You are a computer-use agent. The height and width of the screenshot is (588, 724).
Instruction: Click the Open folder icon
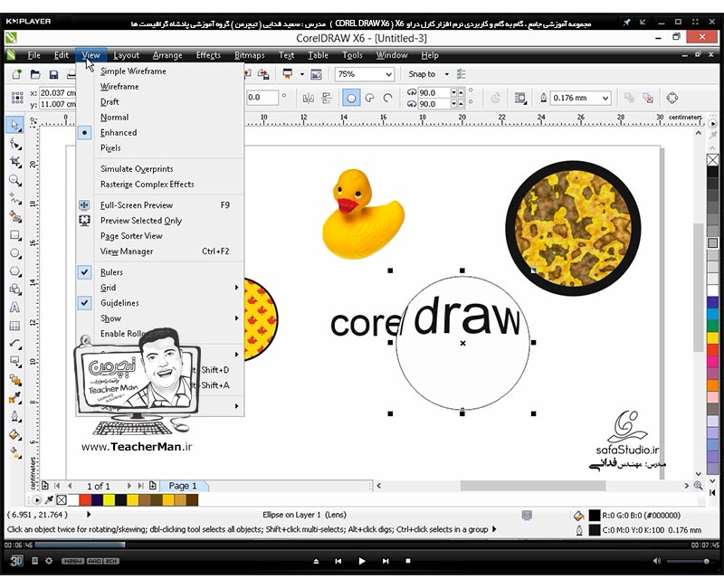click(35, 74)
